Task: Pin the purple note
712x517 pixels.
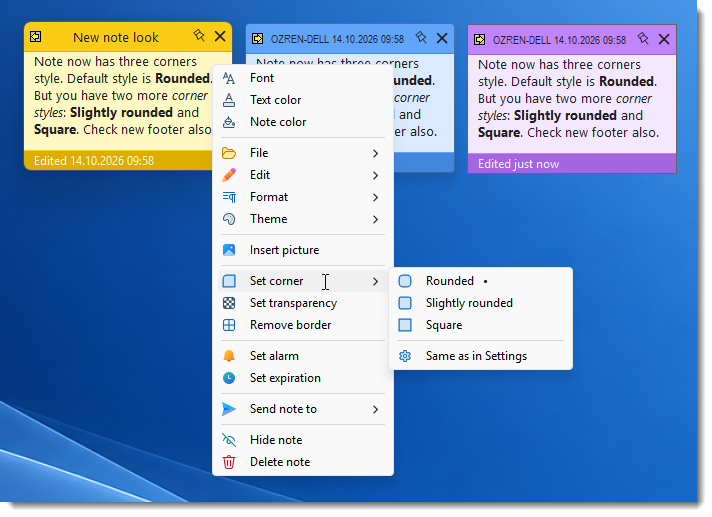Action: click(643, 39)
